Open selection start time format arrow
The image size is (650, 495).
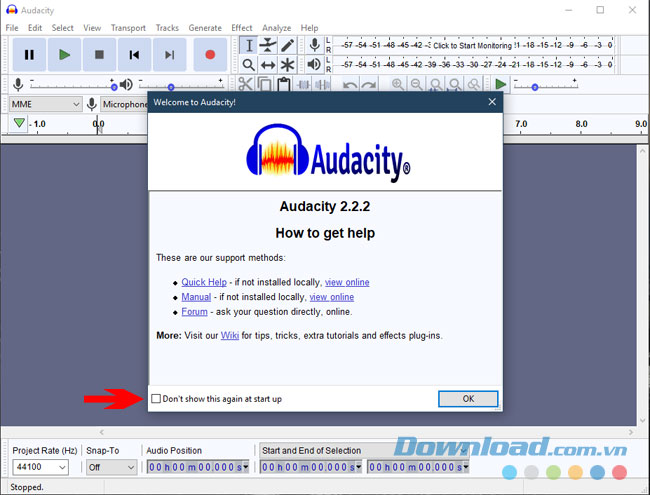click(359, 467)
